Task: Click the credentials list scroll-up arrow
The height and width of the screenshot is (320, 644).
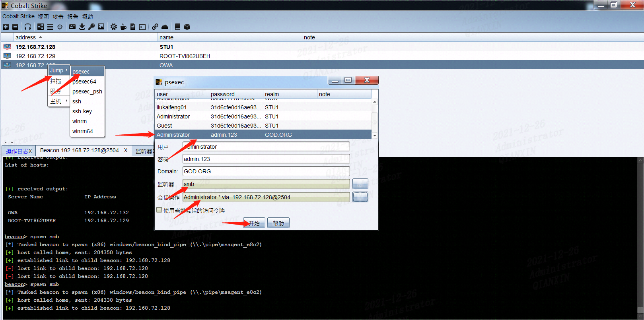Action: 374,102
